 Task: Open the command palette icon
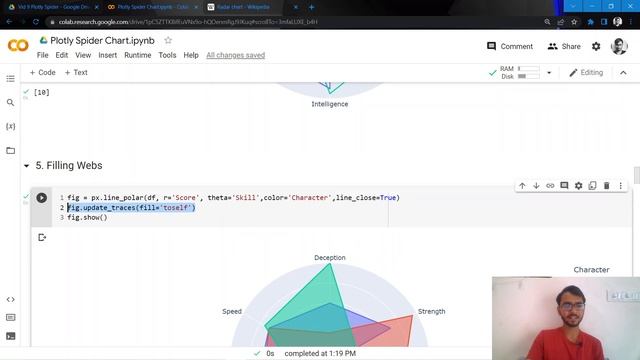click(11, 318)
